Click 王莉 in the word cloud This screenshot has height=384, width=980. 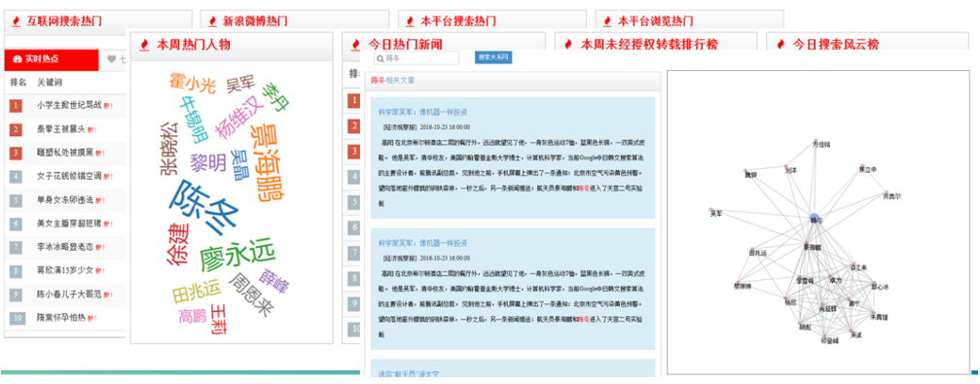pyautogui.click(x=219, y=320)
